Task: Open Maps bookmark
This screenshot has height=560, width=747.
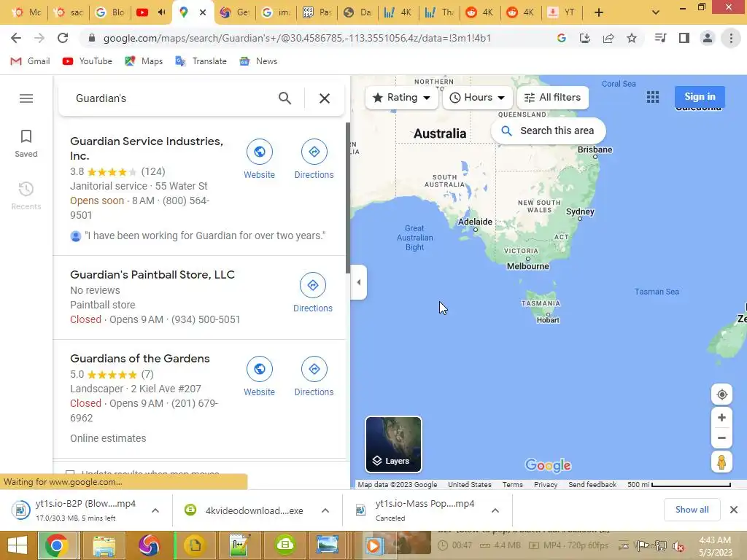Action: click(x=144, y=61)
